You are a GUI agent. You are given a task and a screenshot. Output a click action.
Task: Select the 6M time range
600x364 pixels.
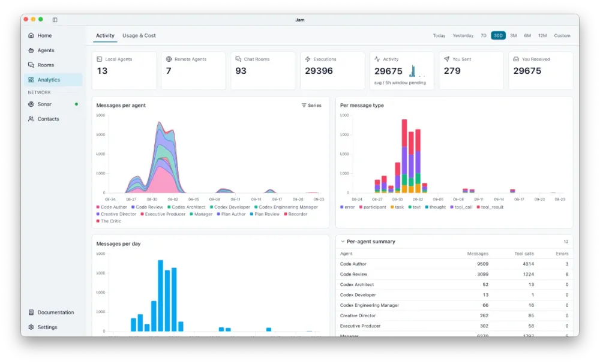pyautogui.click(x=527, y=35)
